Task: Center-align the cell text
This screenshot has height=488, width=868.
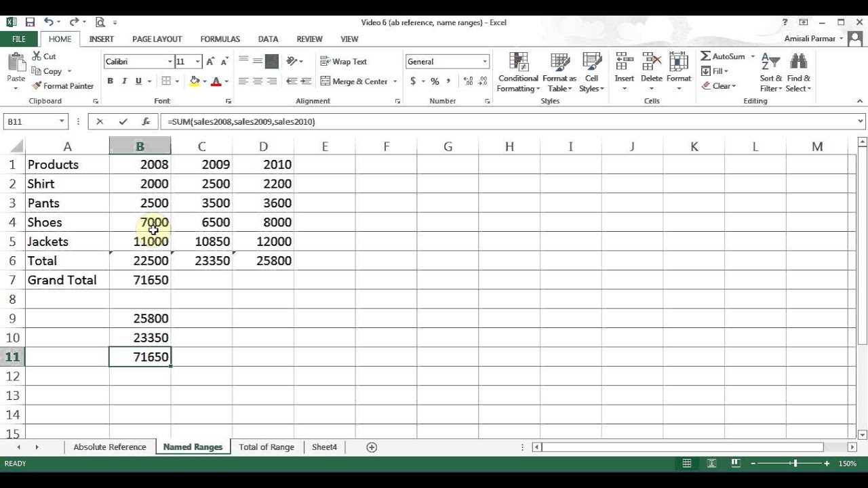Action: (x=258, y=81)
